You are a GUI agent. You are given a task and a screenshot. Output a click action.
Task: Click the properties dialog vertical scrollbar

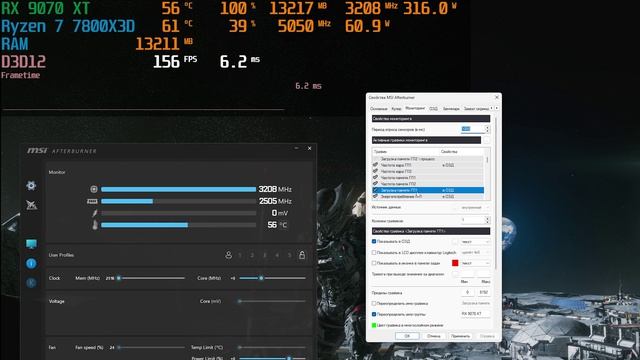pos(496,192)
